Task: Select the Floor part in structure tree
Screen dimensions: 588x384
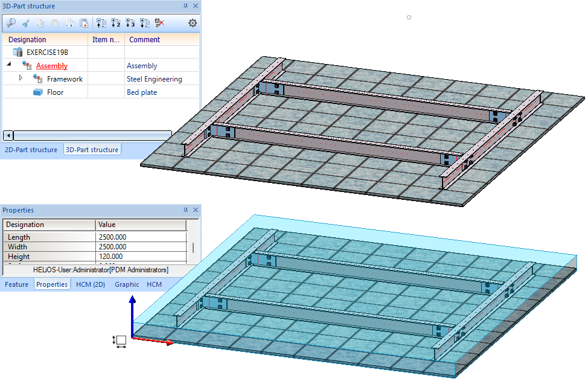Action: (55, 92)
